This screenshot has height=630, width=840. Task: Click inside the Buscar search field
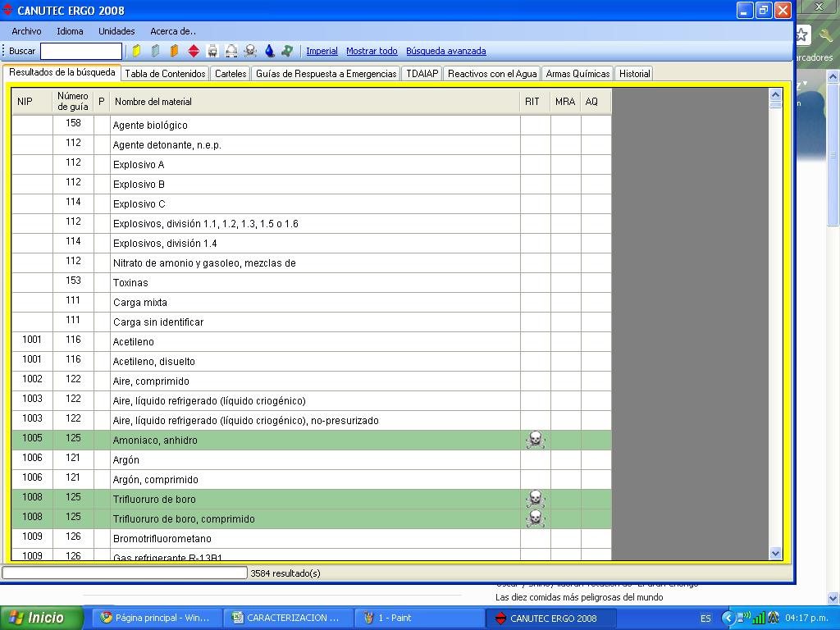click(x=81, y=51)
